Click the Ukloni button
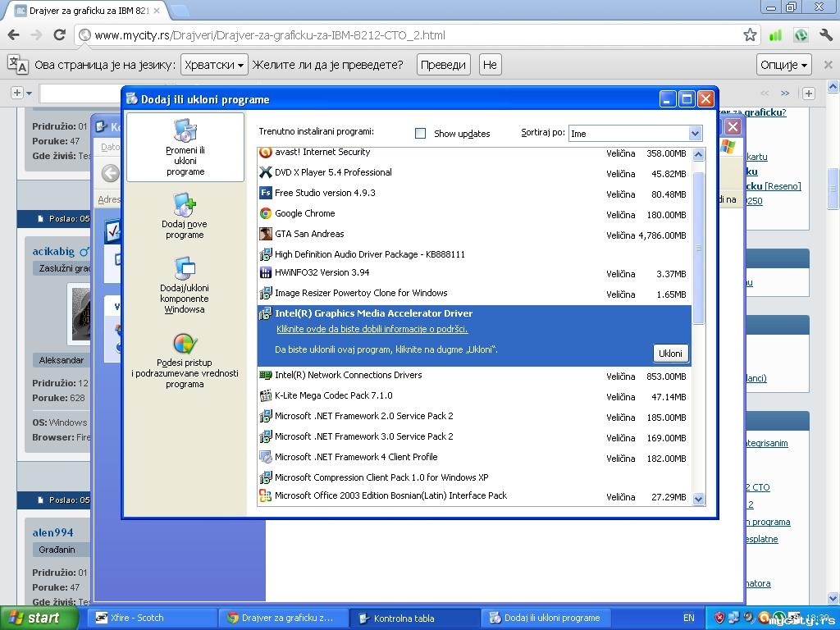The width and height of the screenshot is (840, 630). point(670,353)
